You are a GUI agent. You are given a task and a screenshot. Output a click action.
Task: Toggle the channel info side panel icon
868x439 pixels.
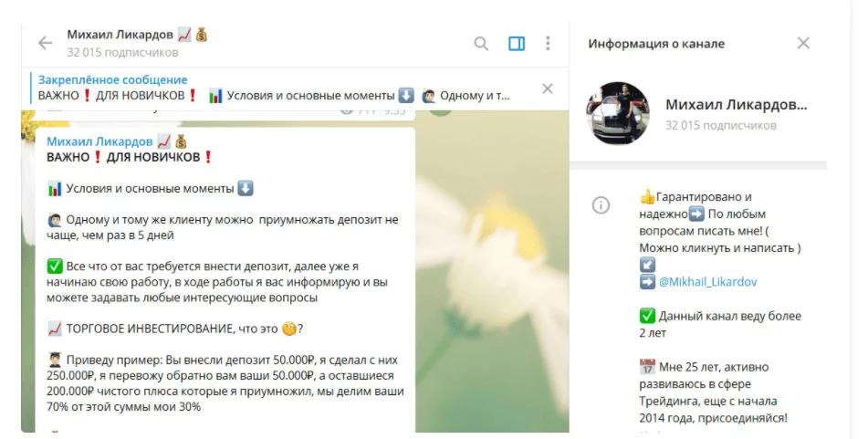coord(517,44)
